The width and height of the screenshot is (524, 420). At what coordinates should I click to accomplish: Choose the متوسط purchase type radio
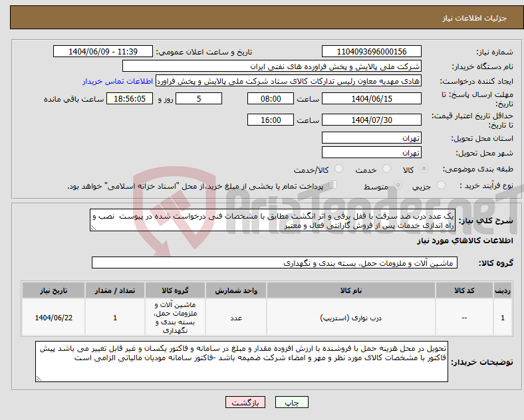tap(398, 185)
